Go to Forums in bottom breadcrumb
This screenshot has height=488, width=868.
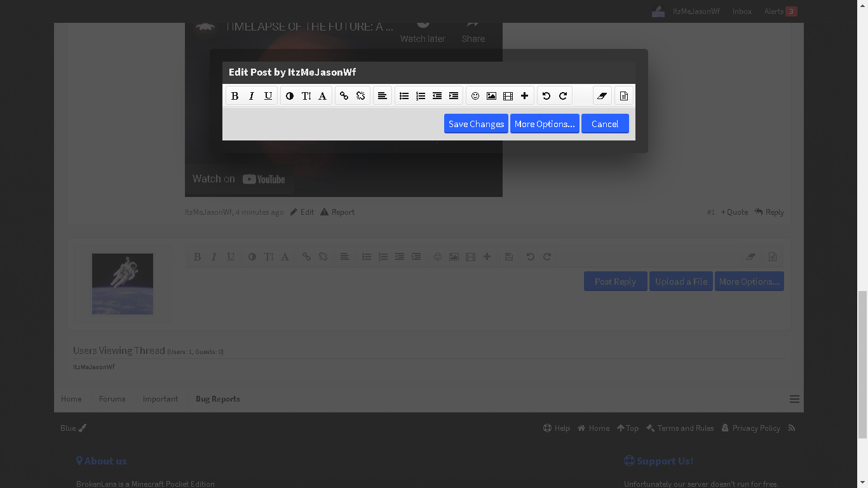coord(112,399)
